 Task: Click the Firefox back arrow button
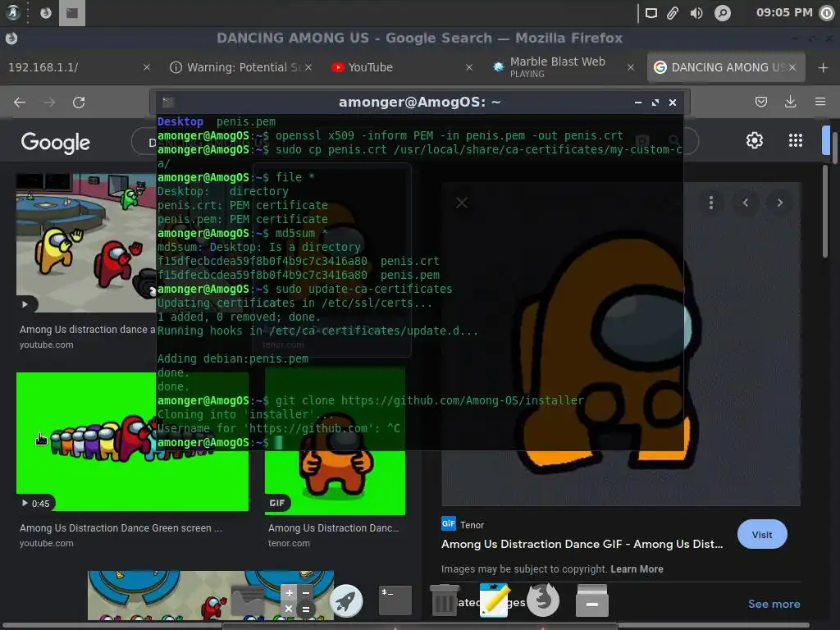(x=20, y=102)
